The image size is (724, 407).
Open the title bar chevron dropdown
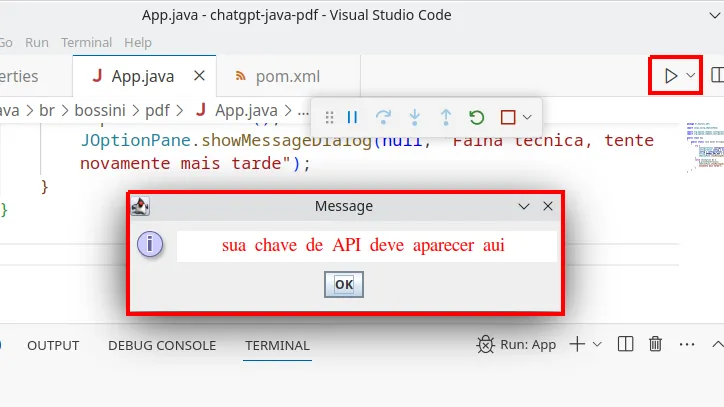[x=714, y=15]
